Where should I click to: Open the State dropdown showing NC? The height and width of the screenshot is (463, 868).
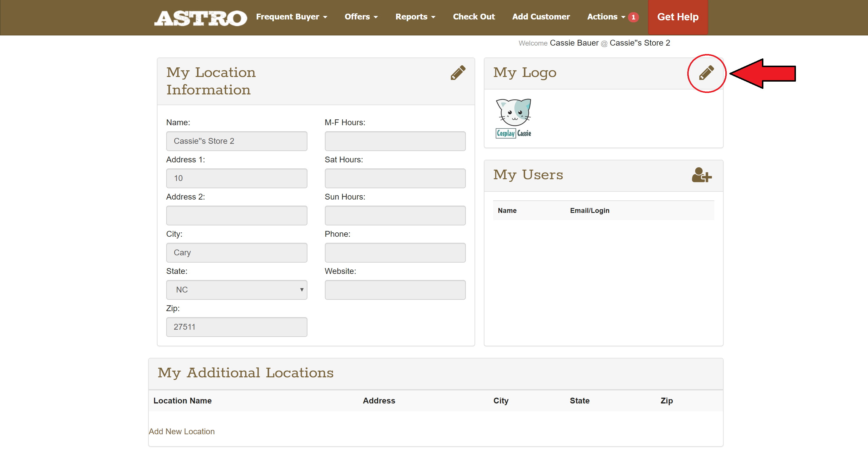[237, 290]
